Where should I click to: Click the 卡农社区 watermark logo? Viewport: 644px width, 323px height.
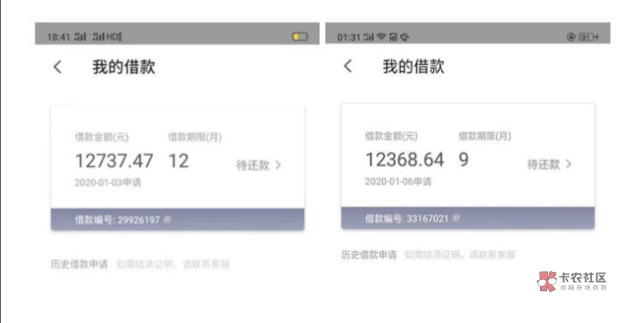(572, 281)
